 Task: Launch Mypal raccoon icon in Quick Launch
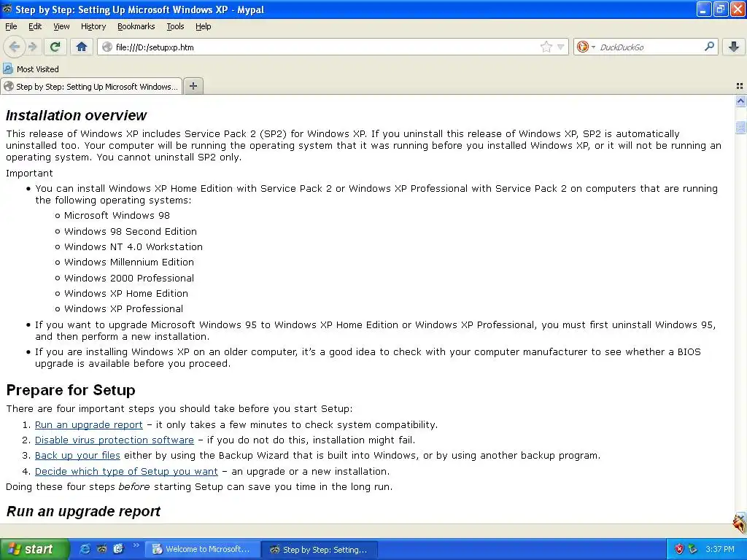(102, 549)
